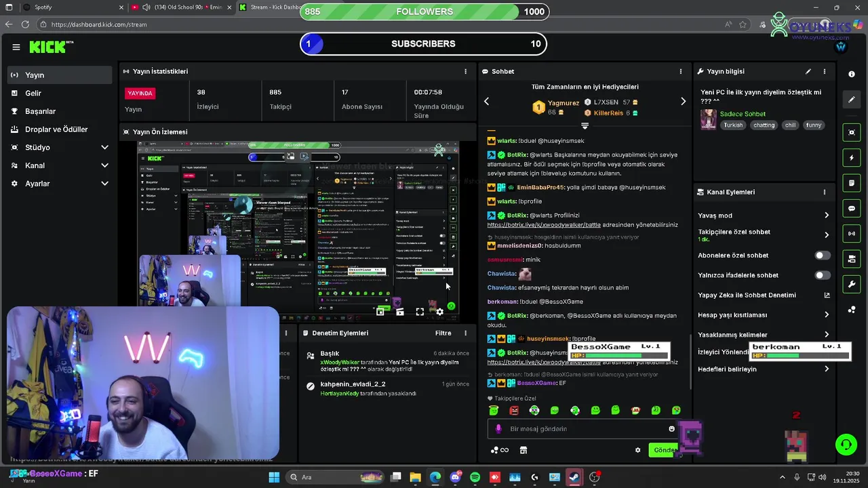Type in the Bir mesaj gönderin field
The width and height of the screenshot is (868, 488).
click(583, 429)
